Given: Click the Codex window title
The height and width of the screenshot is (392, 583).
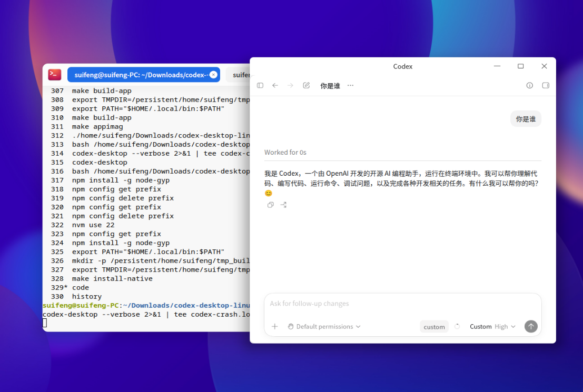Looking at the screenshot, I should (403, 66).
